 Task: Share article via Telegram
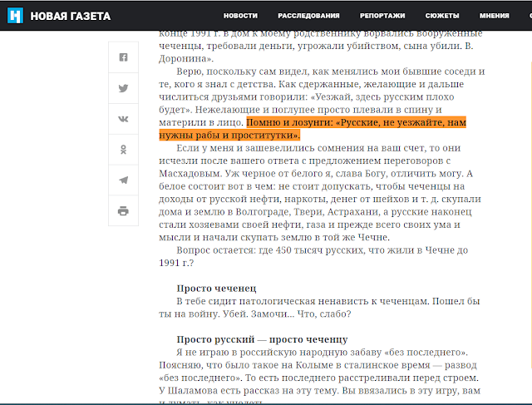(x=124, y=180)
